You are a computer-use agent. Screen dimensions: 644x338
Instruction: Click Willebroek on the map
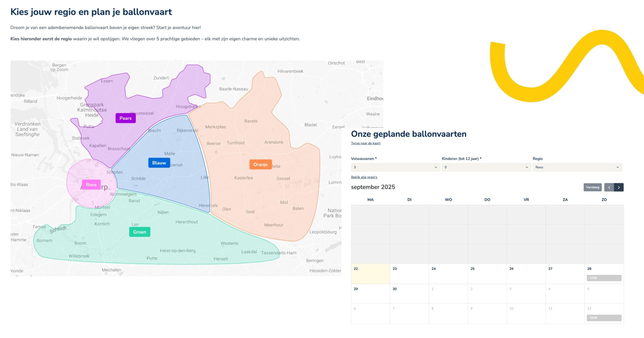click(x=79, y=256)
